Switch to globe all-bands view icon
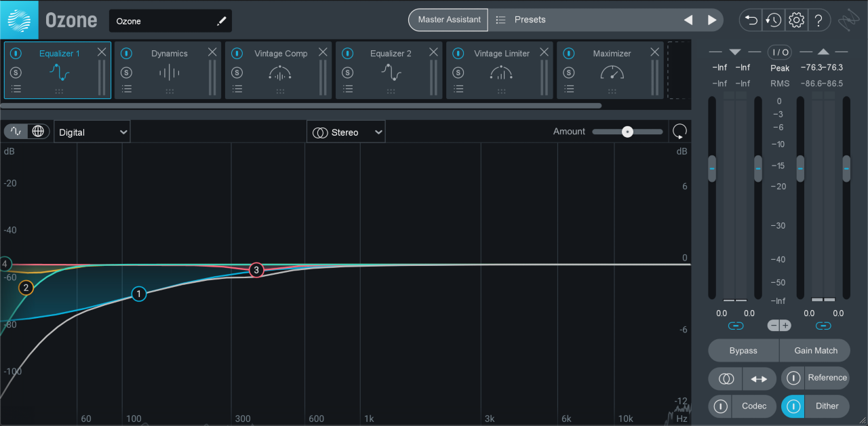This screenshot has height=426, width=868. click(38, 132)
